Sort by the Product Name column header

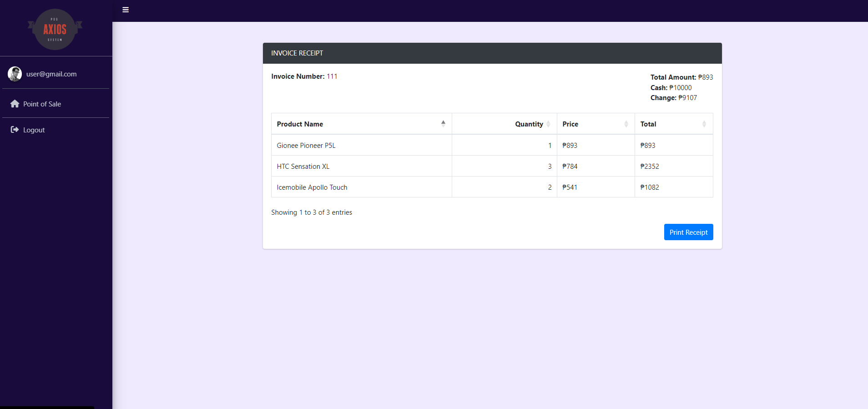(x=361, y=124)
